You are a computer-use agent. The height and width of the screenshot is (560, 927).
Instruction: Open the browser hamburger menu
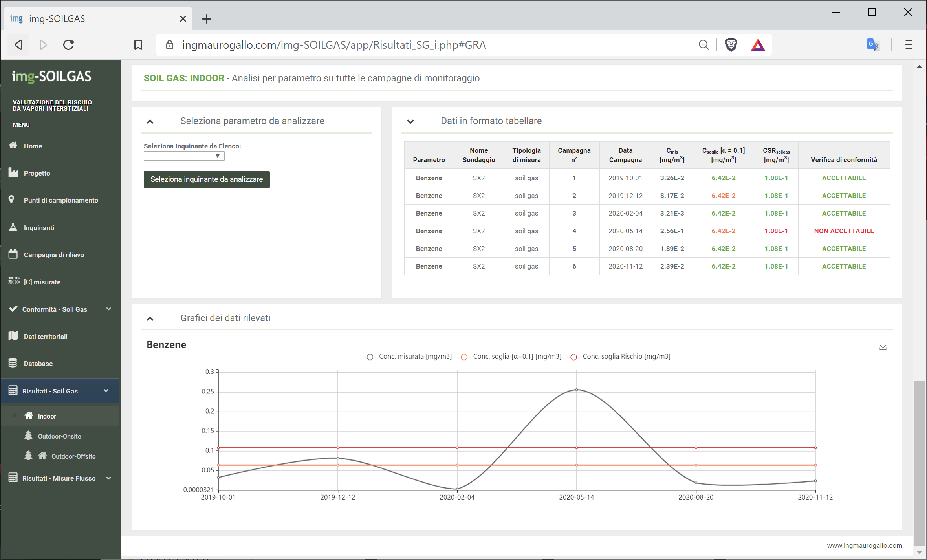(909, 45)
